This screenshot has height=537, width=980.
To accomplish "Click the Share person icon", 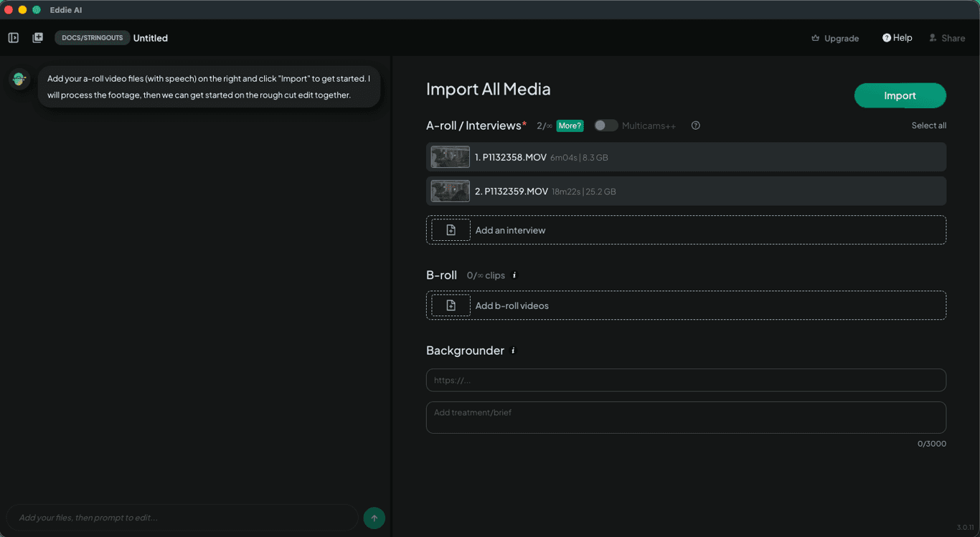I will click(x=933, y=38).
